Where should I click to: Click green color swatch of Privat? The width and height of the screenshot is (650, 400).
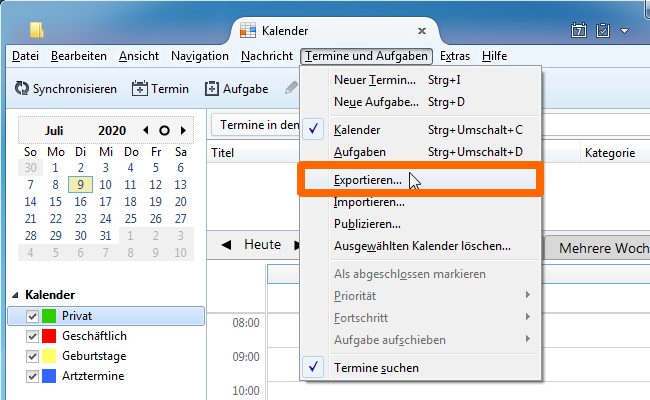click(49, 316)
